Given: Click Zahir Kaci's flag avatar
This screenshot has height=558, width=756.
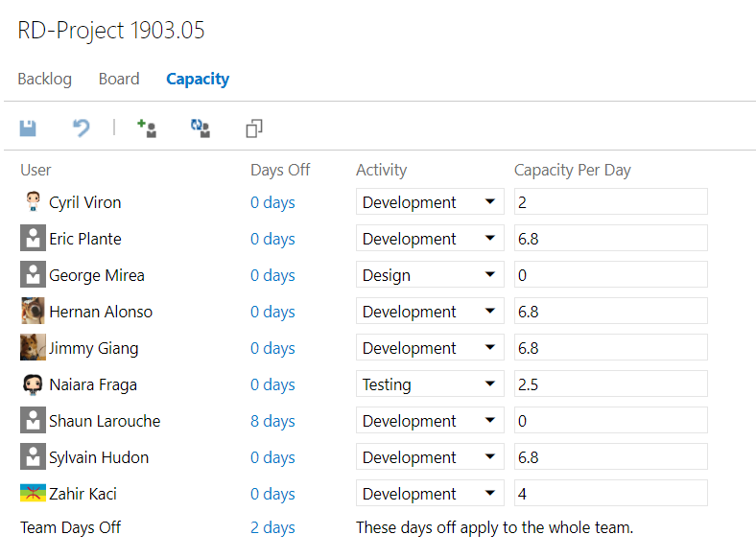Looking at the screenshot, I should coord(33,494).
